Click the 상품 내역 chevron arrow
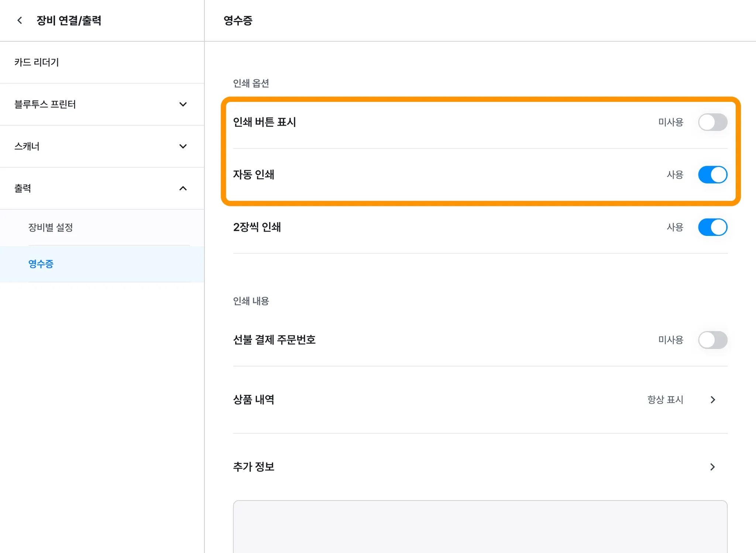 (x=713, y=400)
